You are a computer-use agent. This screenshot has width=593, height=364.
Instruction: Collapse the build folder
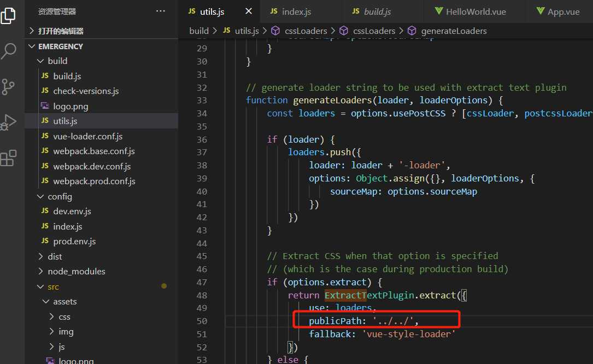coord(101,61)
